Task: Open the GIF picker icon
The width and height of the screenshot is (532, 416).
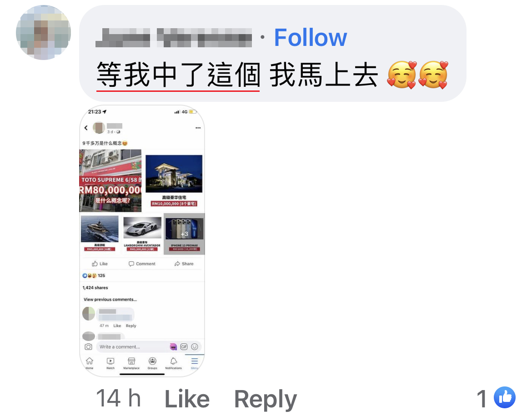Action: pyautogui.click(x=184, y=347)
